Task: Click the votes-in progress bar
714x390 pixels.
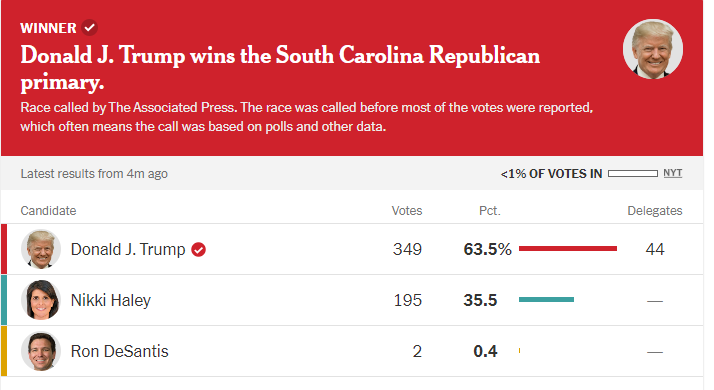Action: coord(632,174)
